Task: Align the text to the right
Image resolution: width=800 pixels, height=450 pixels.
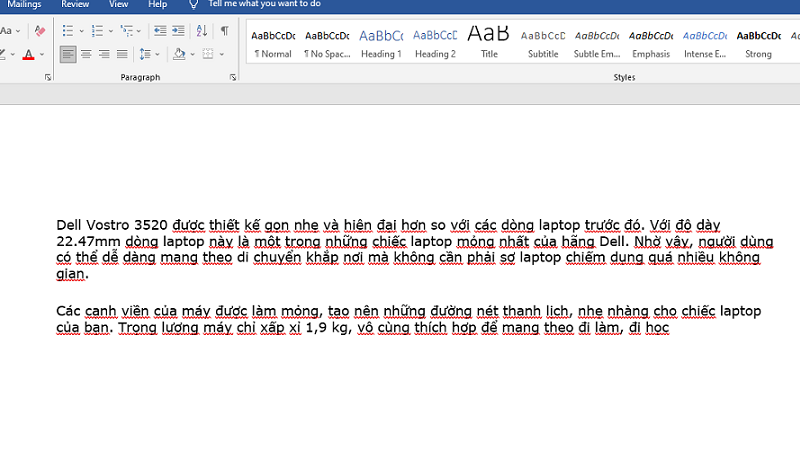Action: point(104,54)
